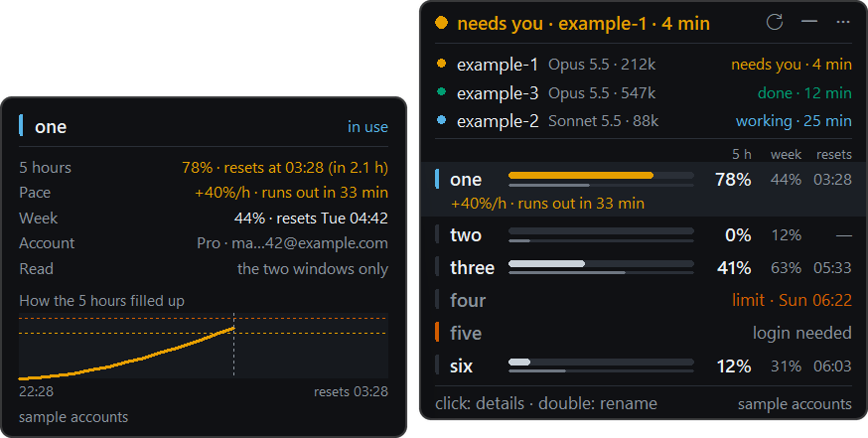This screenshot has height=438, width=868.
Task: Open the three-dots more options menu
Action: point(843,22)
